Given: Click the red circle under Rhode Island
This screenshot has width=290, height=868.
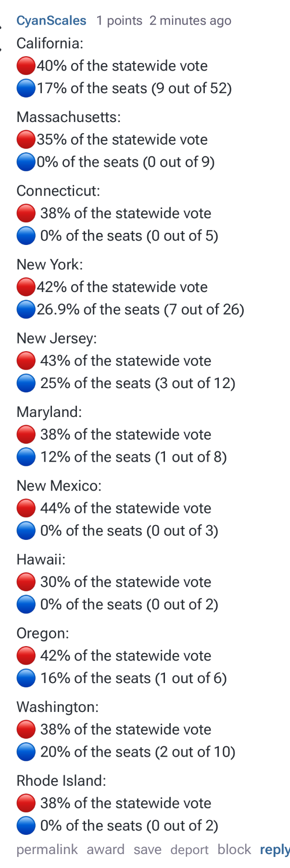Looking at the screenshot, I should (x=26, y=803).
